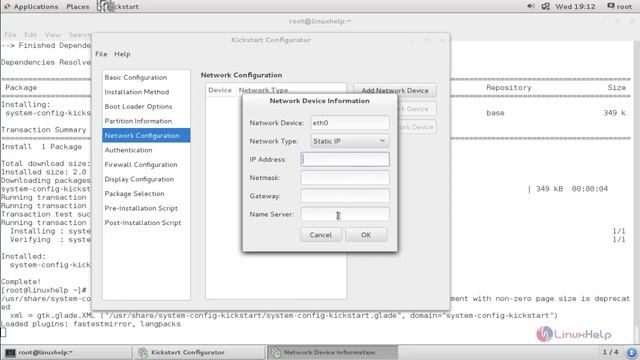Click the Device column header
Screen dimensions: 640x360
pos(220,90)
